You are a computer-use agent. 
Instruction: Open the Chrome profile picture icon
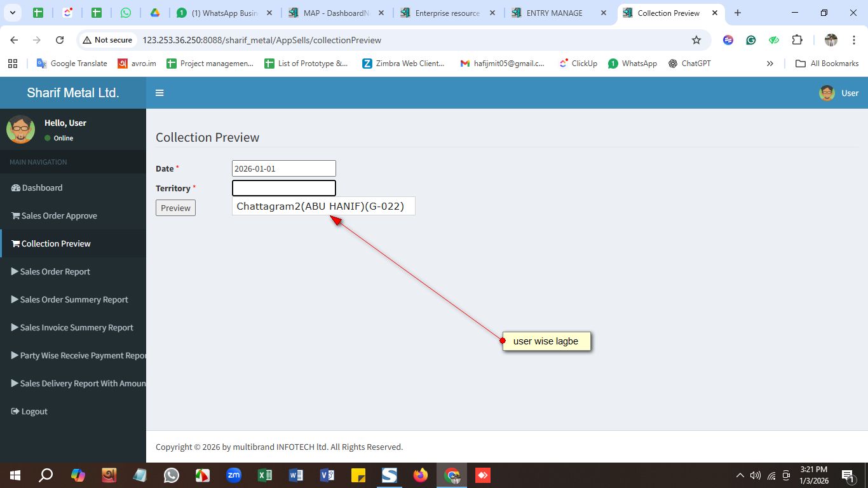tap(831, 40)
